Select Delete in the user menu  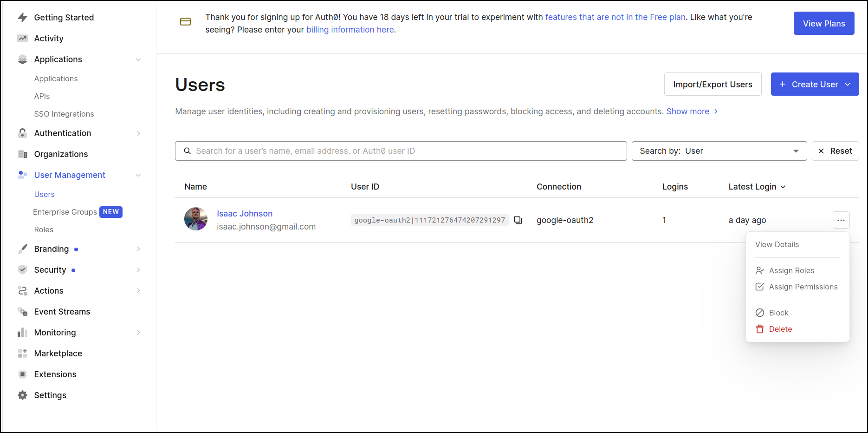(x=780, y=329)
